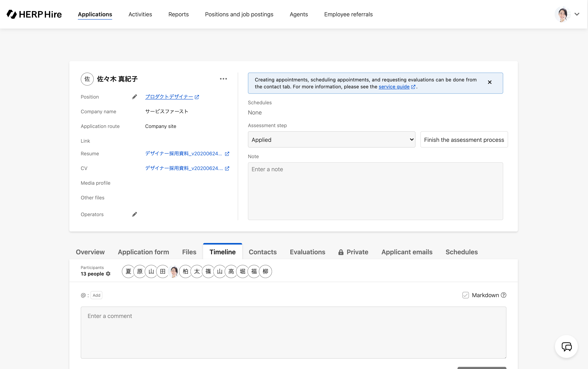Expand the user profile chevron menu

click(x=577, y=14)
